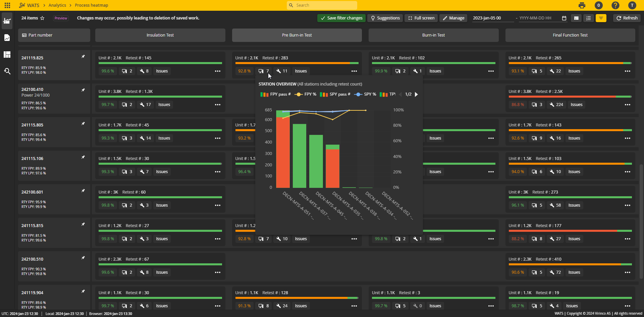Open the help question mark icon
The width and height of the screenshot is (644, 317).
[x=615, y=5]
